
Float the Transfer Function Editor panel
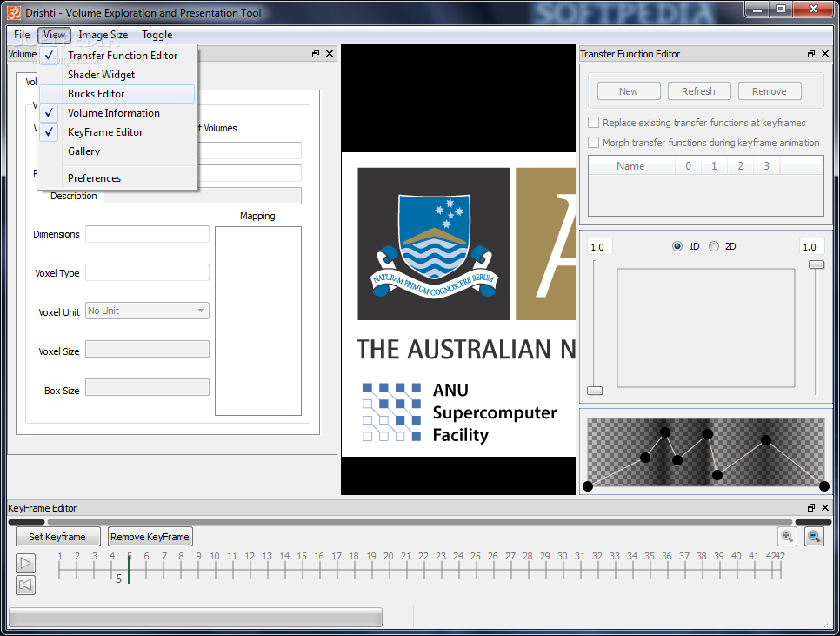[811, 54]
